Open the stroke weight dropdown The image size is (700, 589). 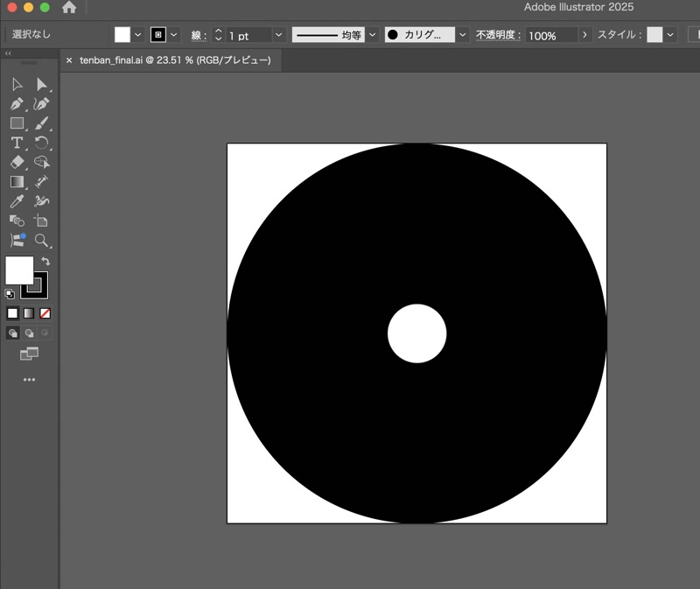point(278,35)
